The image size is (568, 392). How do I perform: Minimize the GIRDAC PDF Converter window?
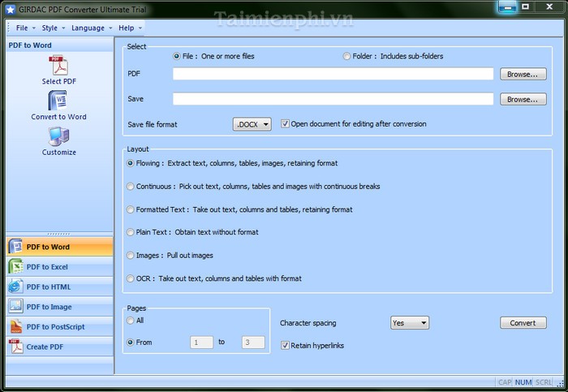click(507, 6)
